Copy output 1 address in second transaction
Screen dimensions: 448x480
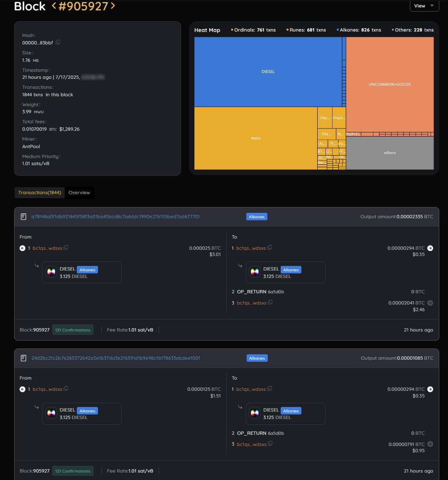(269, 389)
